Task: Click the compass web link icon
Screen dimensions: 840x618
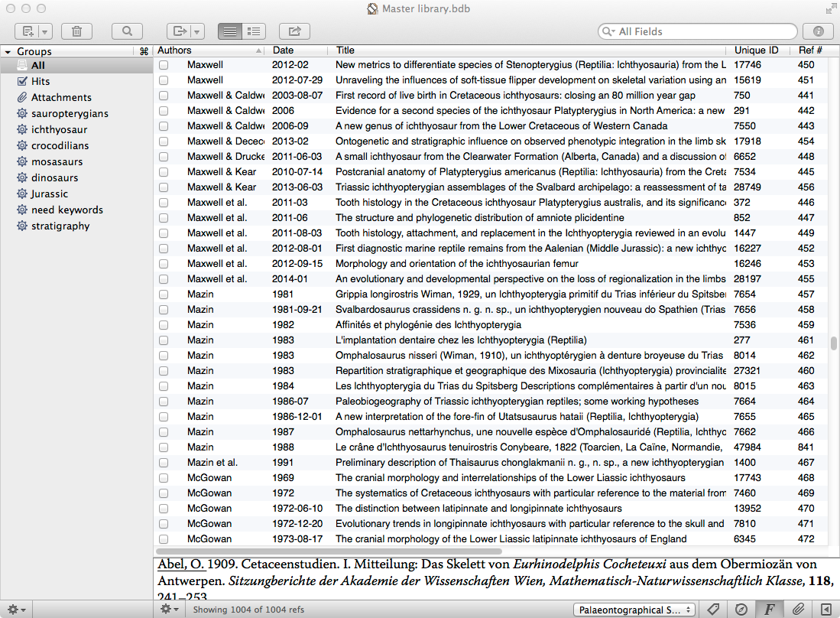Action: click(741, 609)
